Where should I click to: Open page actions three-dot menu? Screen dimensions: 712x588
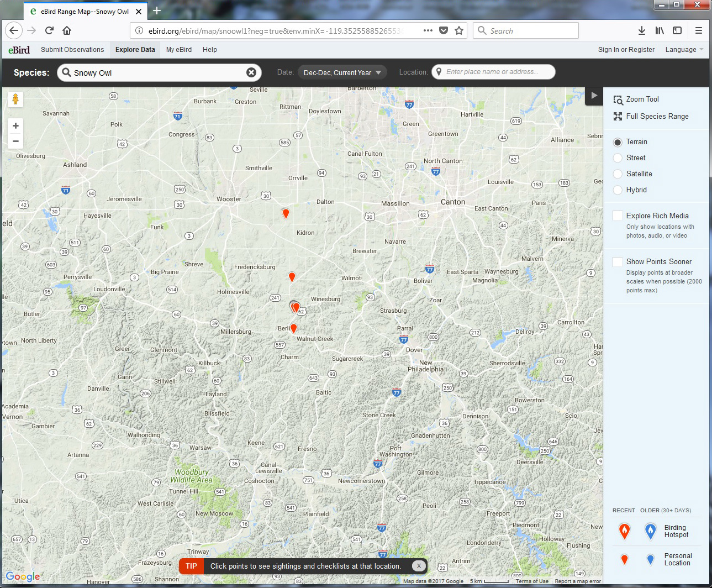[x=428, y=30]
